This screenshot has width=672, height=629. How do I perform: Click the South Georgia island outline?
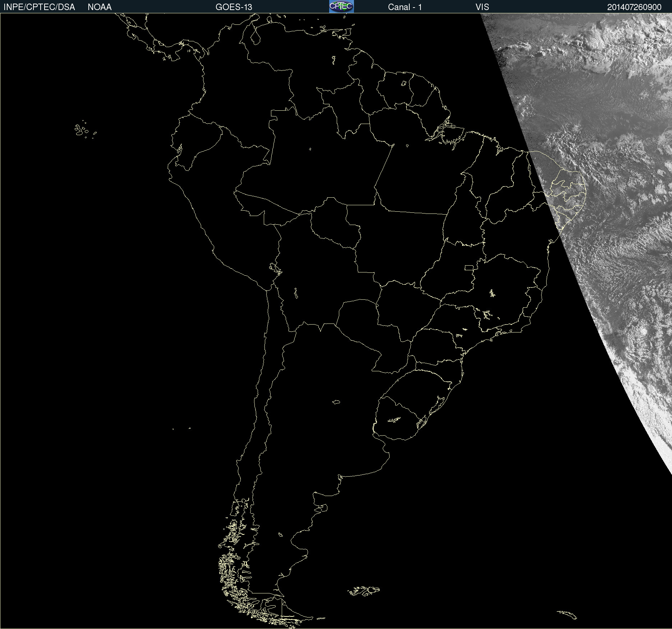click(x=567, y=615)
